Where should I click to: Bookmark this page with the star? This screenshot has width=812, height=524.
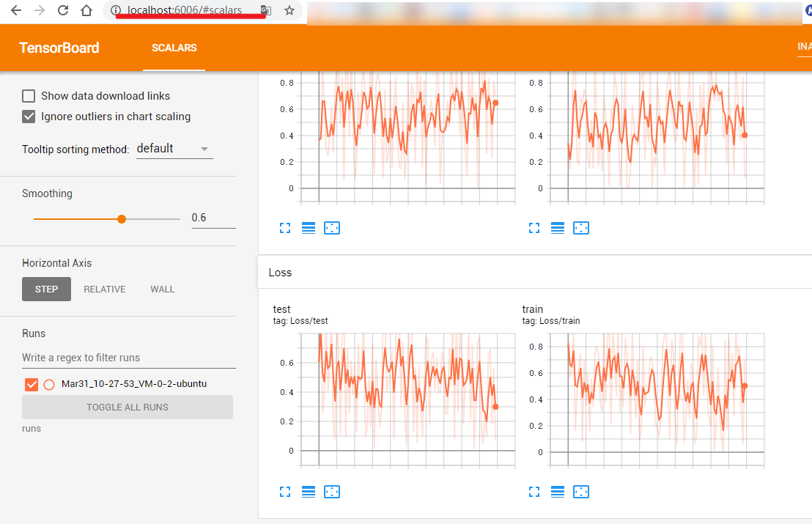click(x=289, y=10)
